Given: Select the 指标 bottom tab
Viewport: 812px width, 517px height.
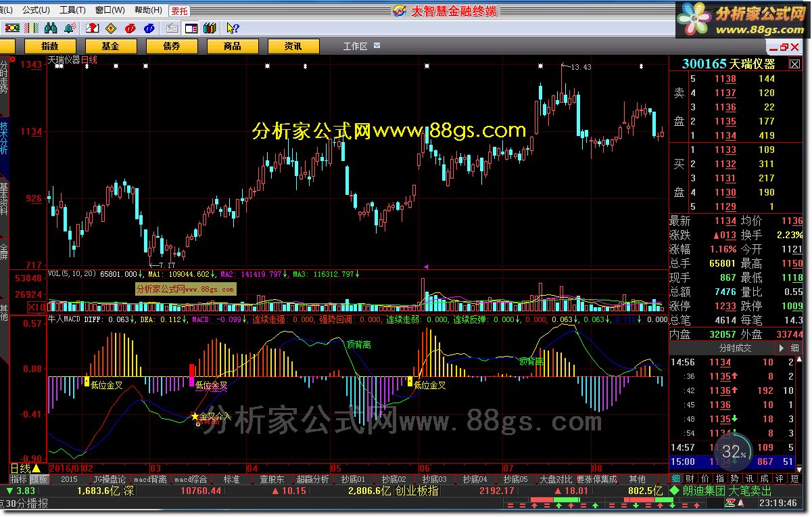Looking at the screenshot, I should click(x=19, y=479).
